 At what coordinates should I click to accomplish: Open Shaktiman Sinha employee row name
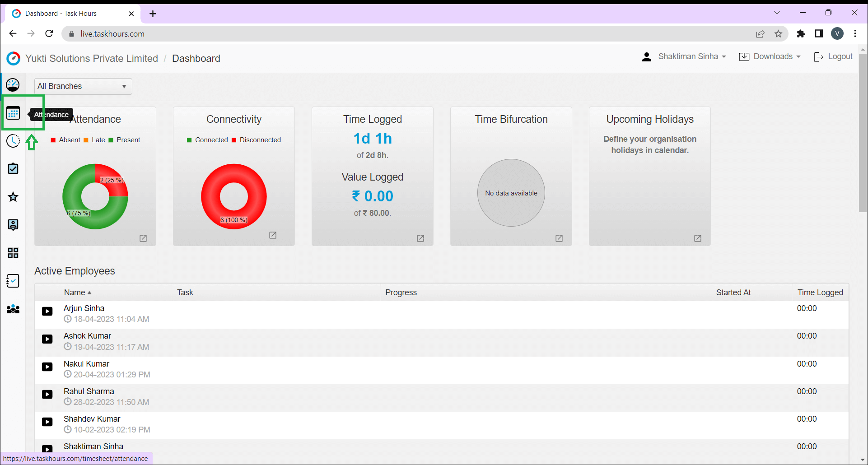pyautogui.click(x=93, y=446)
